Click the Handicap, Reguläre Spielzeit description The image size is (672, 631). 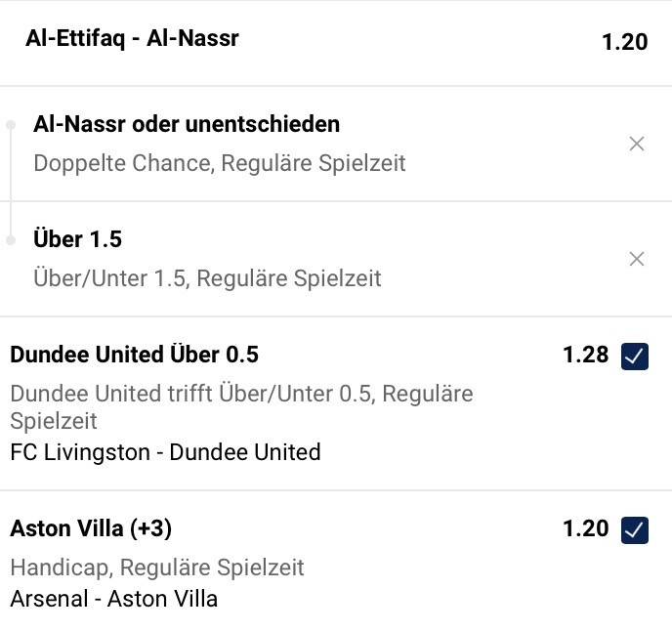click(x=157, y=568)
